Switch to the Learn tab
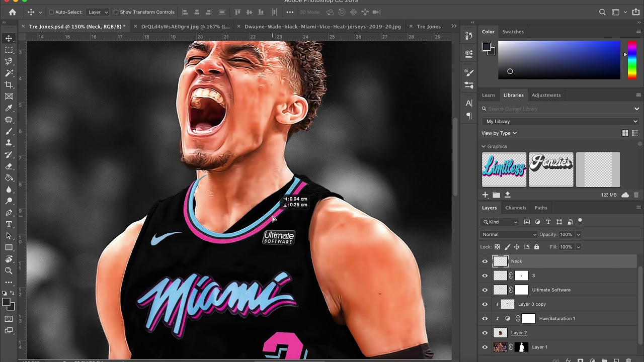 coord(488,95)
